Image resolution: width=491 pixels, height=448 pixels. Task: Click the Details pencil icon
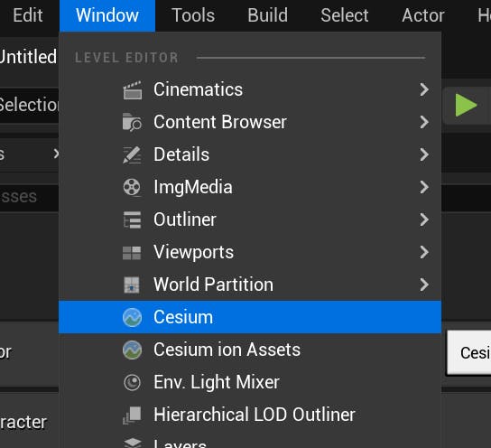[132, 154]
